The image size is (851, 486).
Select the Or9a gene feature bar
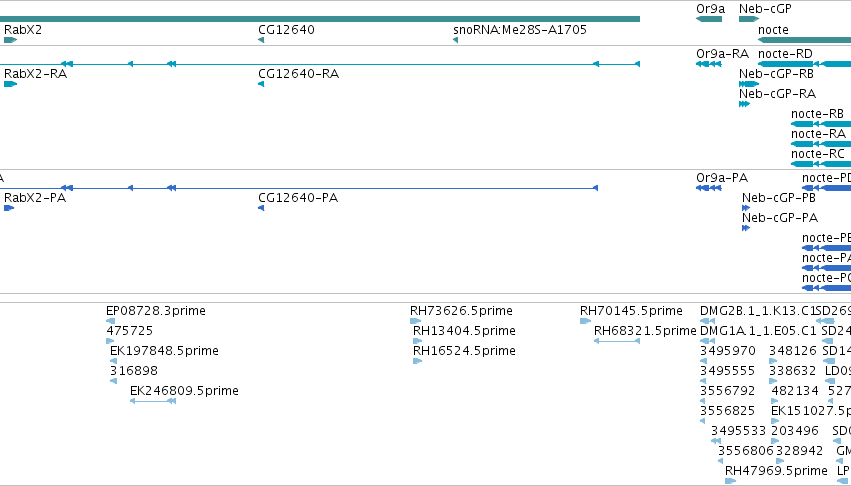click(x=709, y=19)
